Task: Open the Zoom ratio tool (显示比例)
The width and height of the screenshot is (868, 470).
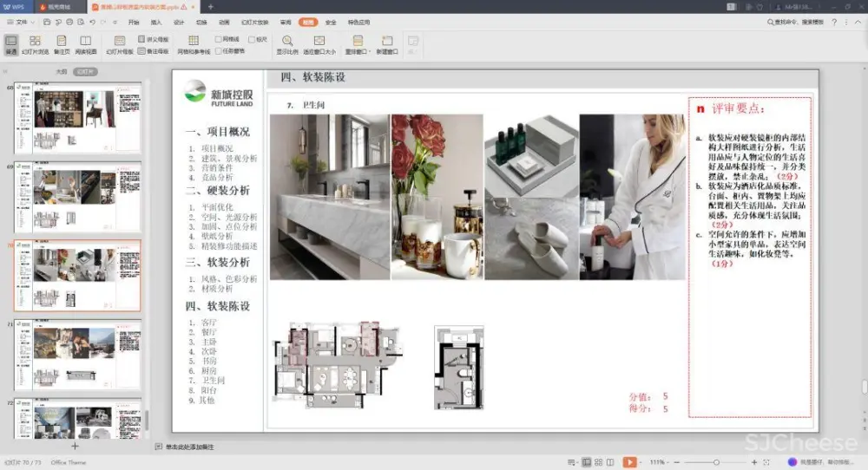Action: click(x=286, y=44)
